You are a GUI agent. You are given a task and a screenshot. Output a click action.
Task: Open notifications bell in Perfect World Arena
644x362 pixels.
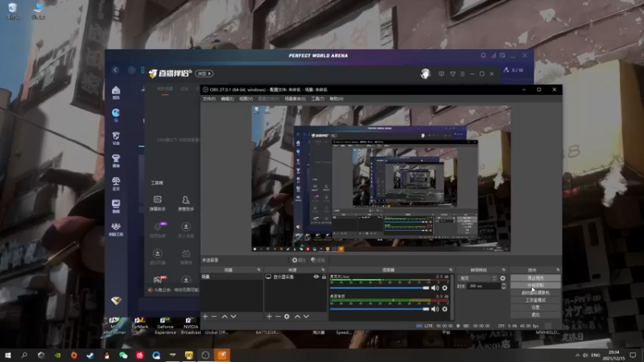pyautogui.click(x=484, y=56)
